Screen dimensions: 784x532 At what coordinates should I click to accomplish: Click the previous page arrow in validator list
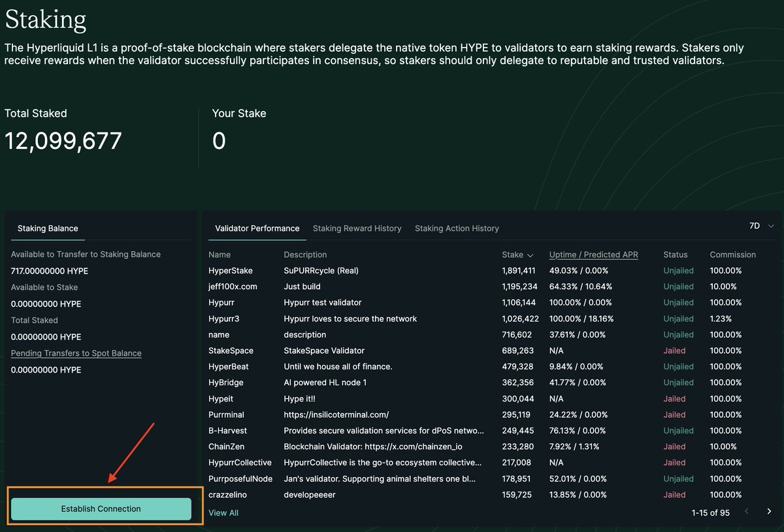(x=747, y=512)
